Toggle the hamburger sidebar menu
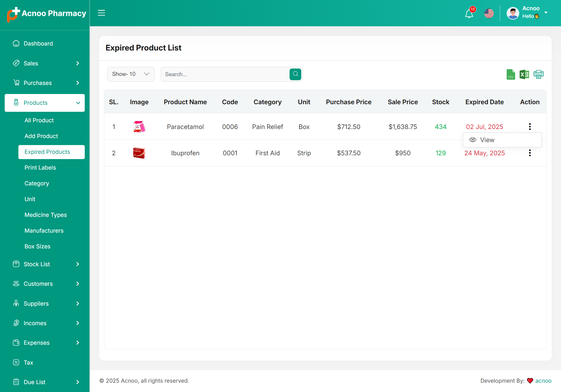The image size is (561, 392). pos(101,13)
